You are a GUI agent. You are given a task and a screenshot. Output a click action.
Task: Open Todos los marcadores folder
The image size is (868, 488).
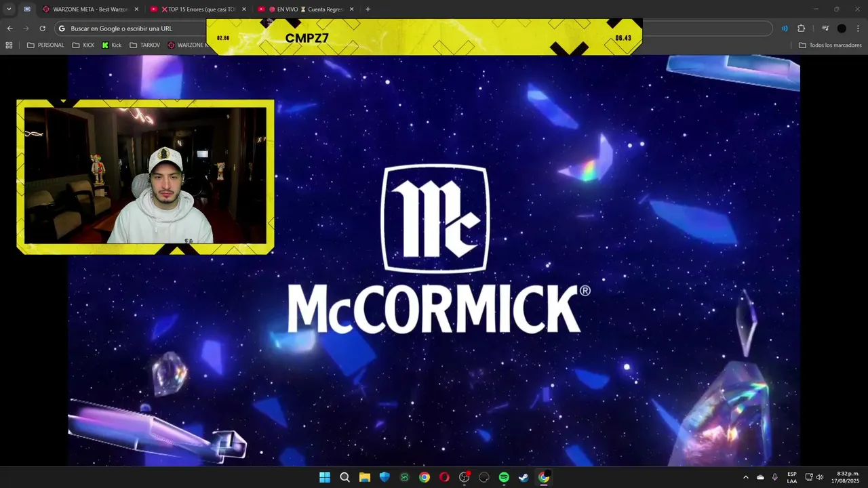[829, 45]
